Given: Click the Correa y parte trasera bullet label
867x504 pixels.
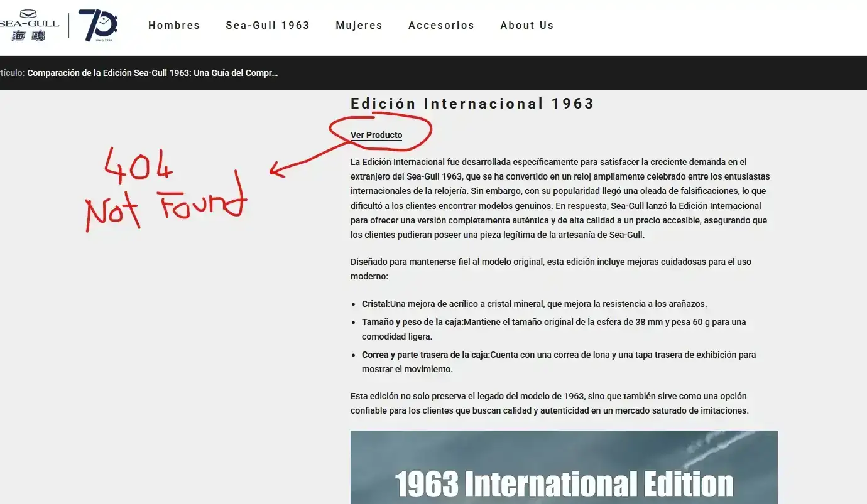Looking at the screenshot, I should click(x=425, y=355).
